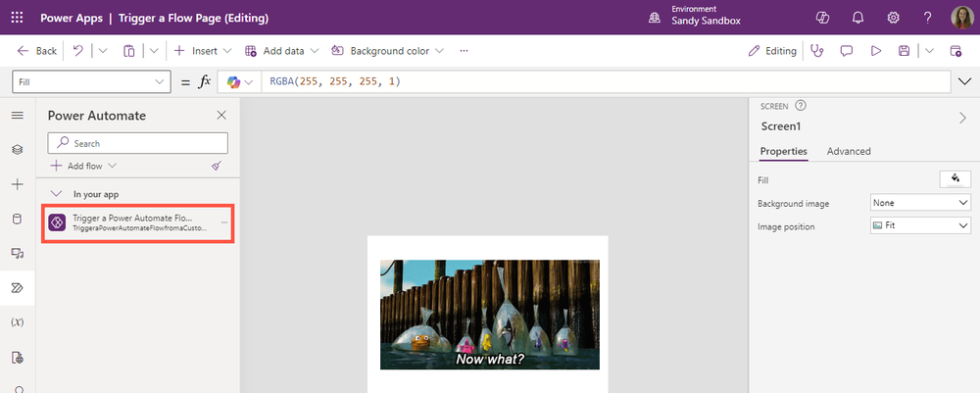Open the Add data menu
The width and height of the screenshot is (980, 393).
[282, 51]
